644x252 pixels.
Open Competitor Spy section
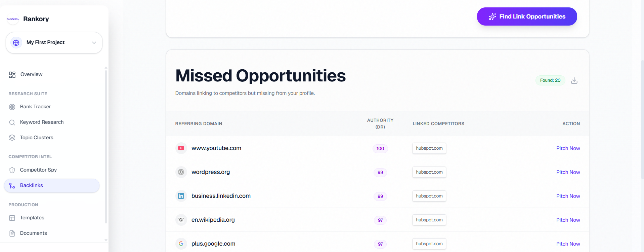coord(38,170)
